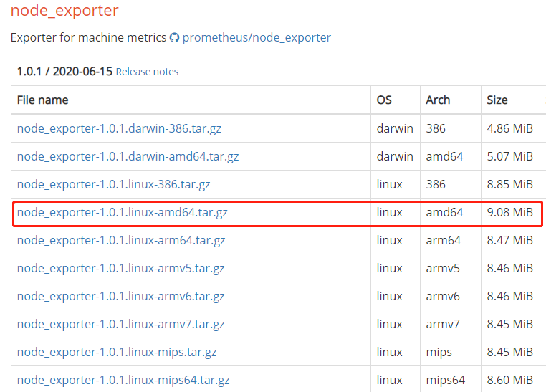Download node_exporter-1.0.1.linux-armv5.tar.gz
The height and width of the screenshot is (392, 546).
point(121,268)
